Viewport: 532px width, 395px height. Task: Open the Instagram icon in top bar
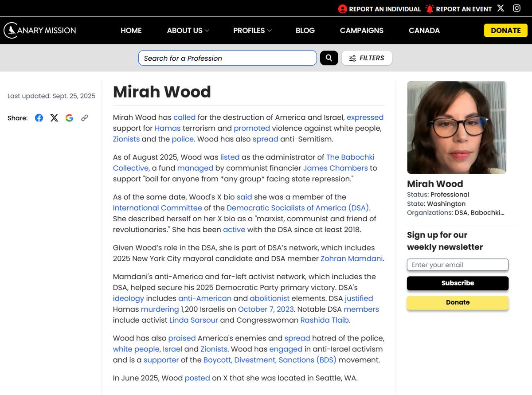pyautogui.click(x=516, y=8)
